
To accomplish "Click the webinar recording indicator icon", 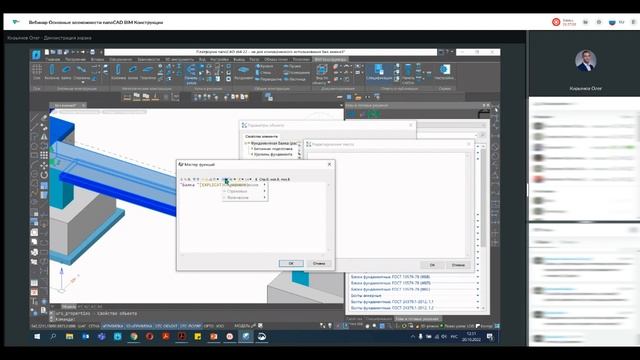I will [556, 22].
